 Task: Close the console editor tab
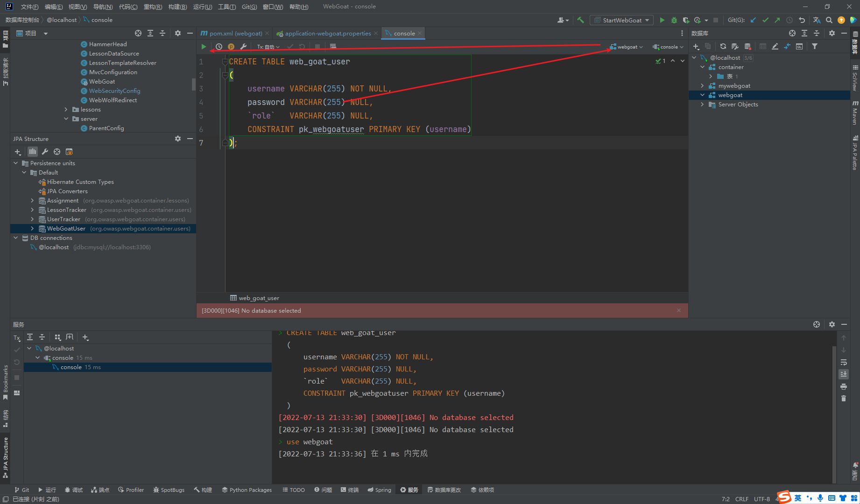pyautogui.click(x=420, y=34)
